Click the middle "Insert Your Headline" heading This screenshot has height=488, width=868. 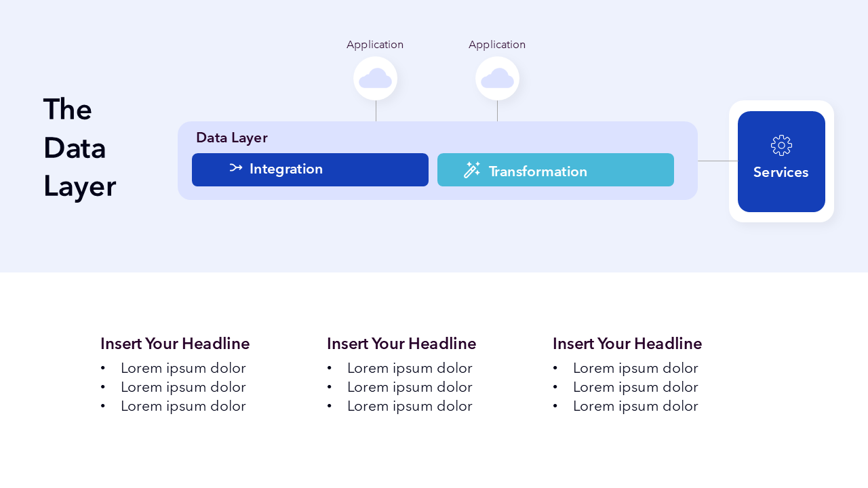point(401,344)
